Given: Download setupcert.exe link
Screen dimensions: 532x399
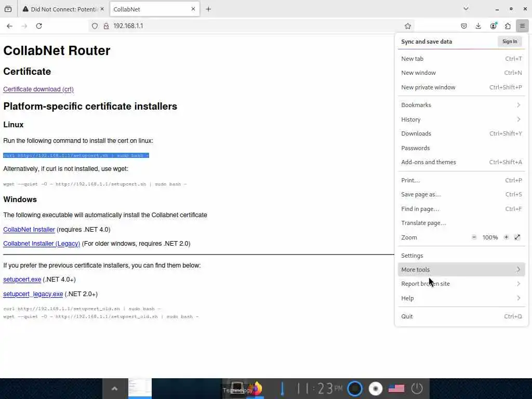Looking at the screenshot, I should (x=22, y=280).
